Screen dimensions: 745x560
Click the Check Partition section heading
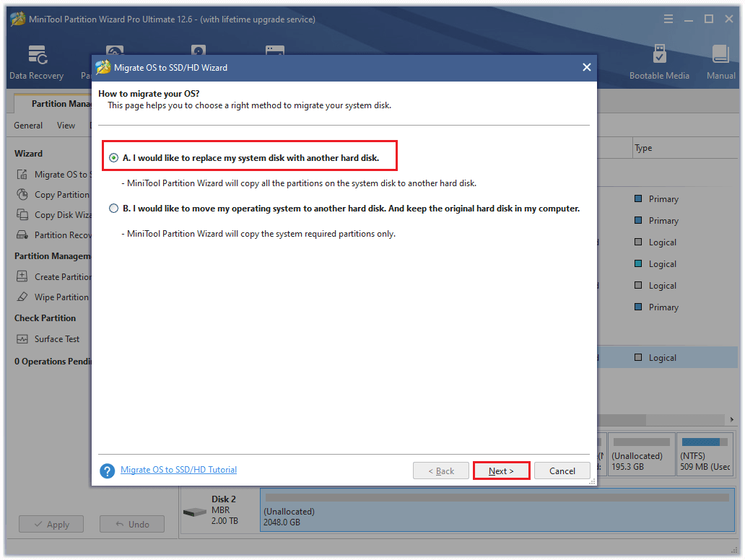pos(45,318)
